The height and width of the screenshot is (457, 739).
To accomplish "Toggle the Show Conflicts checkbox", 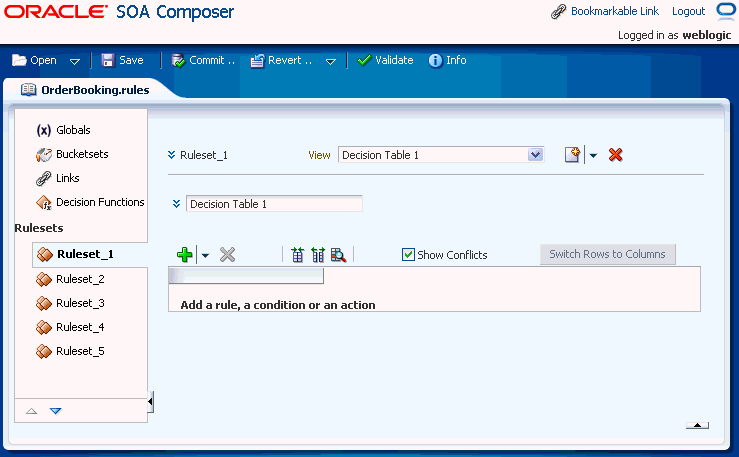I will coord(408,255).
